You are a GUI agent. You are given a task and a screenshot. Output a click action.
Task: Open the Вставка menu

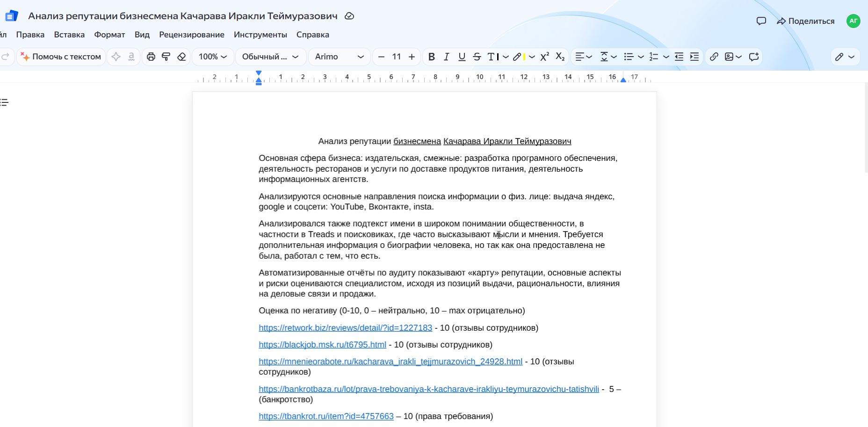(x=69, y=35)
